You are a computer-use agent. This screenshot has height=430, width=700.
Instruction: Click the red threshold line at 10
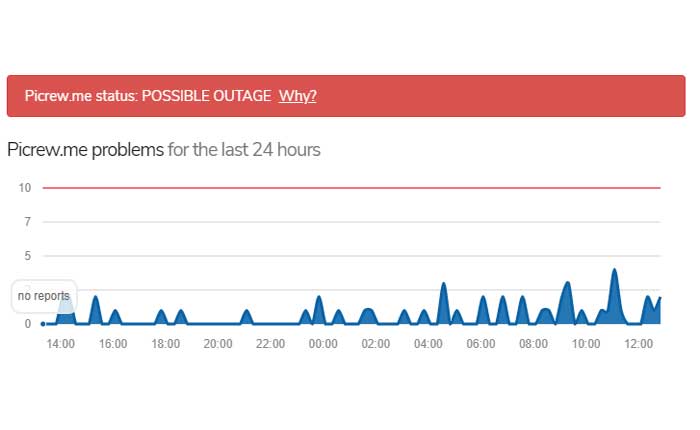pyautogui.click(x=350, y=188)
